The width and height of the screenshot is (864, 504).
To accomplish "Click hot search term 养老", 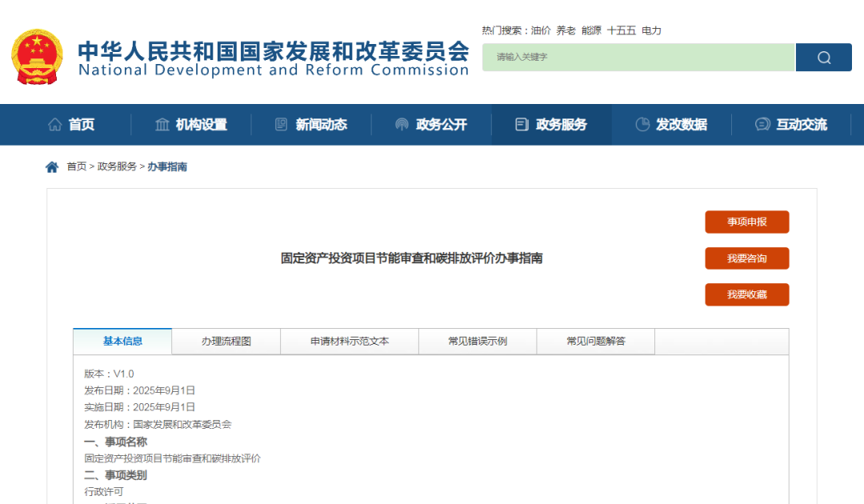I will pyautogui.click(x=566, y=31).
